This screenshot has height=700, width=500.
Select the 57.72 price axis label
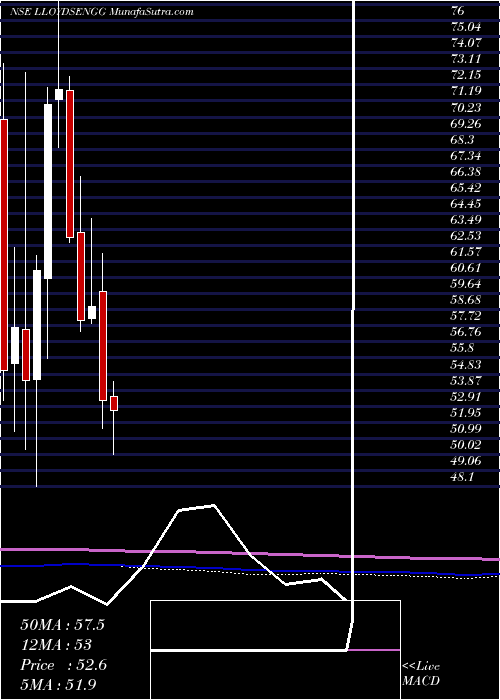click(466, 316)
